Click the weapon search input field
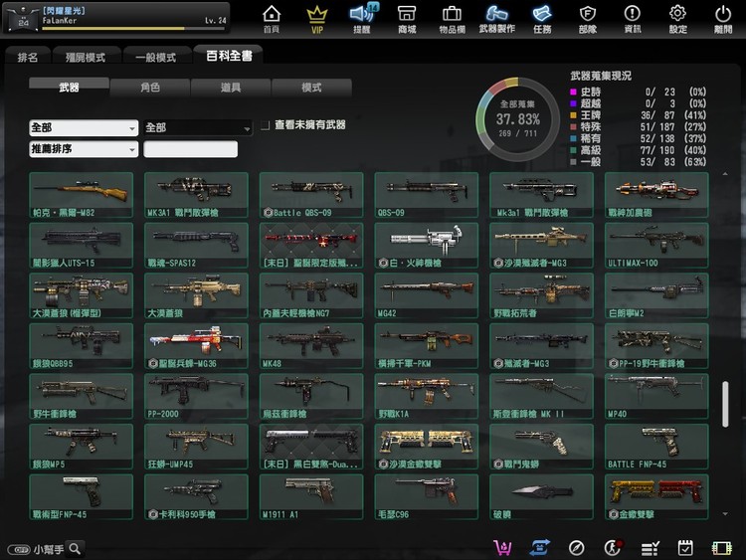This screenshot has height=560, width=746. 190,149
